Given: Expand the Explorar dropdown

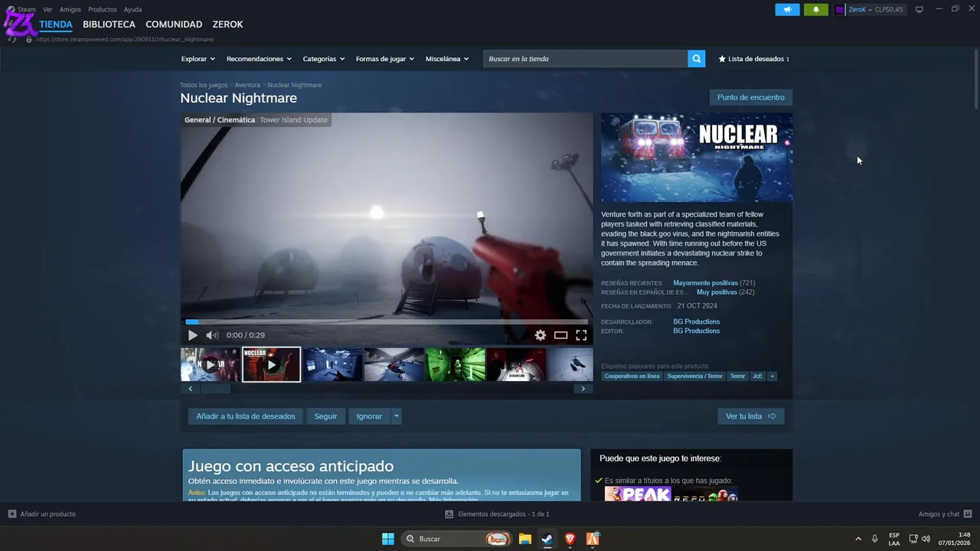Looking at the screenshot, I should click(x=198, y=59).
